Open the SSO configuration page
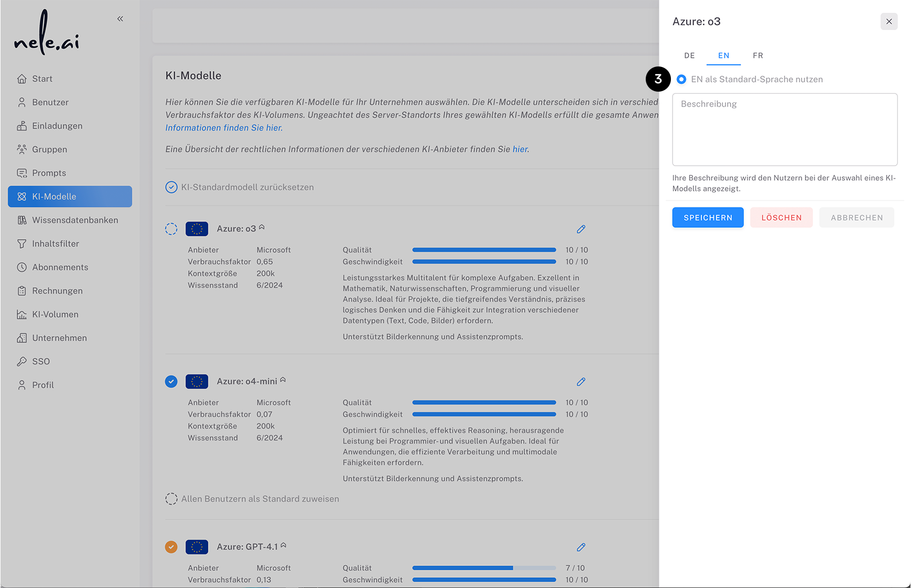This screenshot has width=911, height=588. 41,361
